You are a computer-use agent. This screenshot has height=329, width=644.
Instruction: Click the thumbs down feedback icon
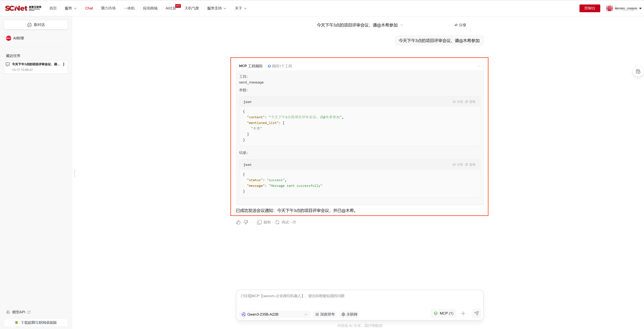pos(246,222)
